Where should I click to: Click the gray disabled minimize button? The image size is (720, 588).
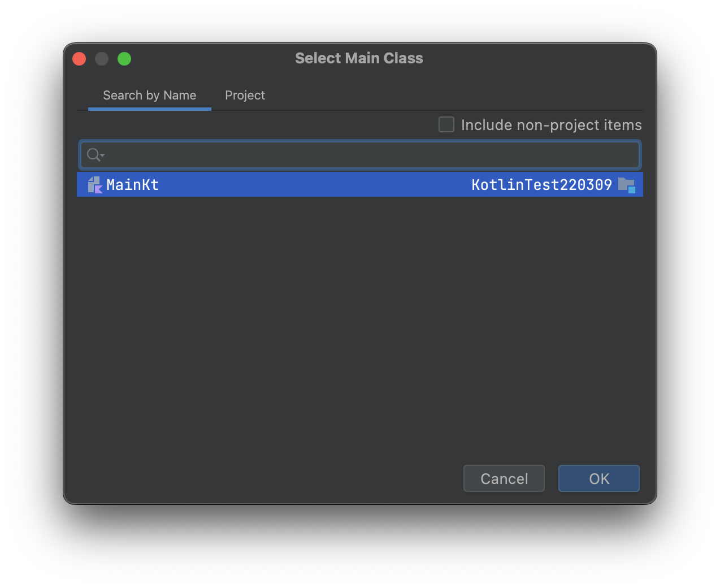coord(102,59)
